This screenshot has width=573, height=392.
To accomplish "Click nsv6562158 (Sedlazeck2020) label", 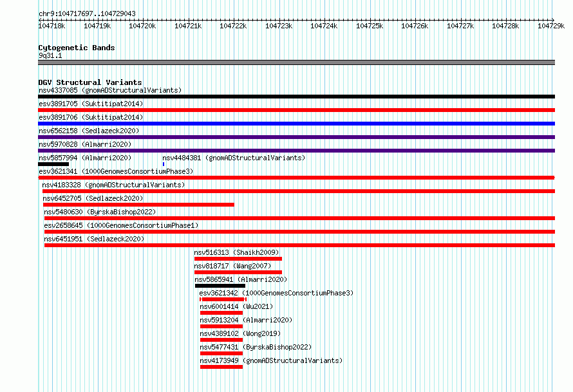I will [89, 131].
